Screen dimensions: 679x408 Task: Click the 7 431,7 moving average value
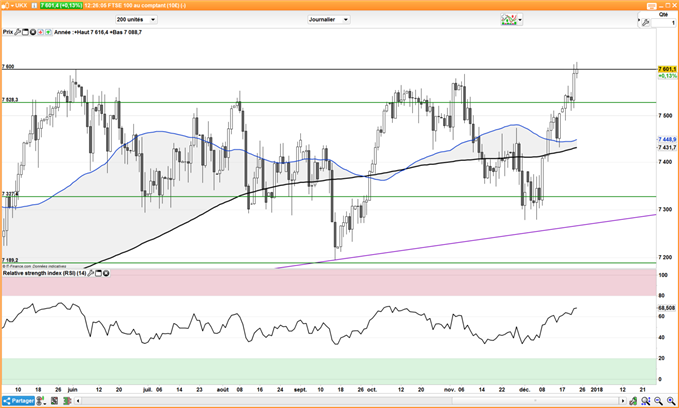tap(667, 148)
